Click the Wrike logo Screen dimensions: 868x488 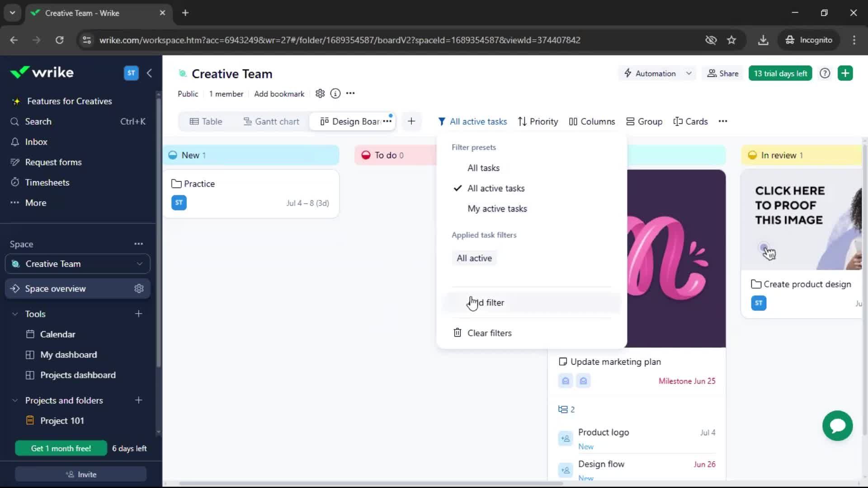pos(42,72)
